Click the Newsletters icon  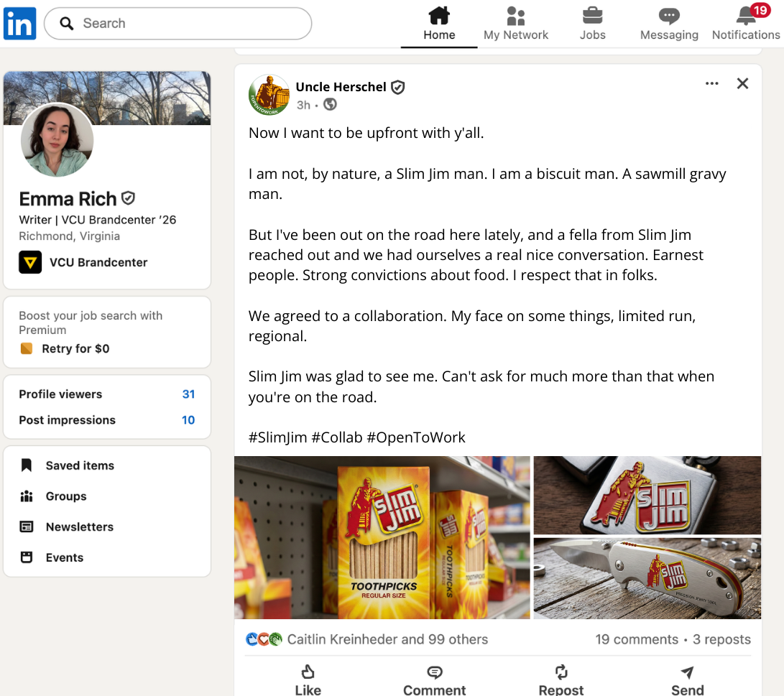[27, 526]
